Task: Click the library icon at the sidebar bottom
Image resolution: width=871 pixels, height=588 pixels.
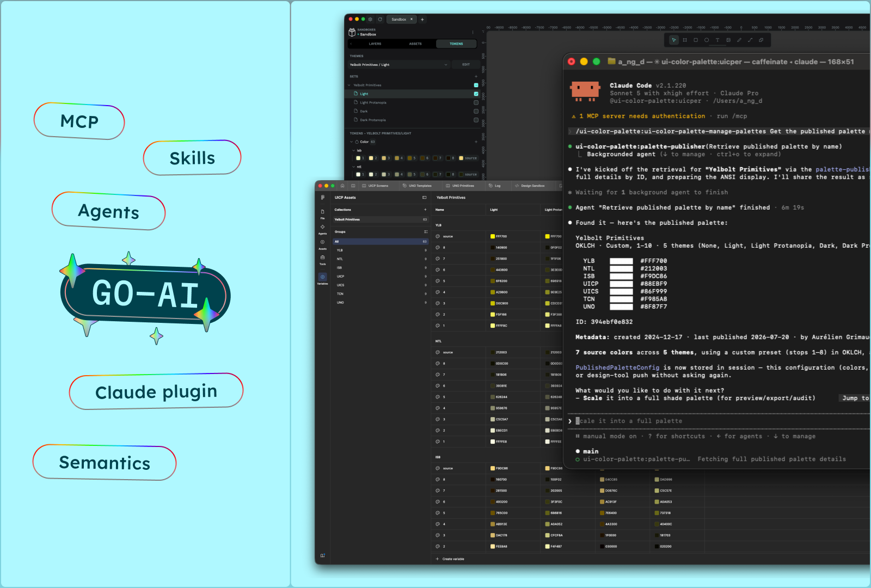Action: [x=323, y=555]
